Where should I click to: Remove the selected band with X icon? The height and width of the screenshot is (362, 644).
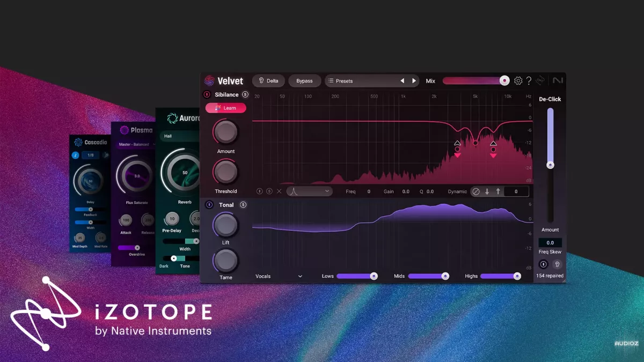tap(279, 191)
